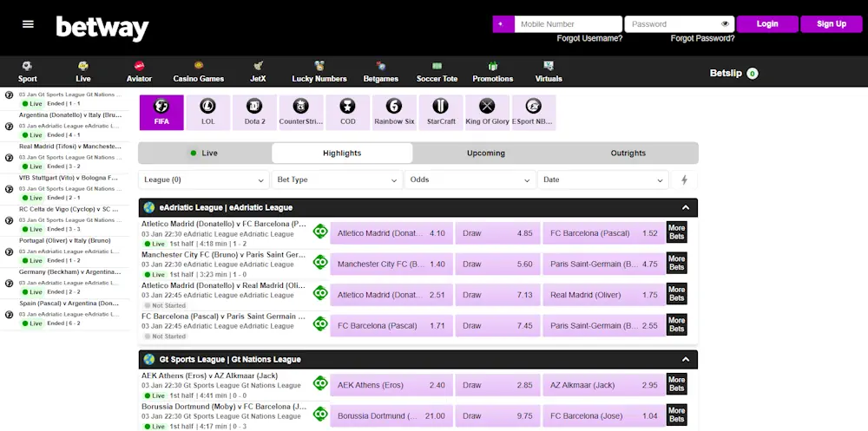This screenshot has height=431, width=868.
Task: Click the Login button
Action: (767, 23)
